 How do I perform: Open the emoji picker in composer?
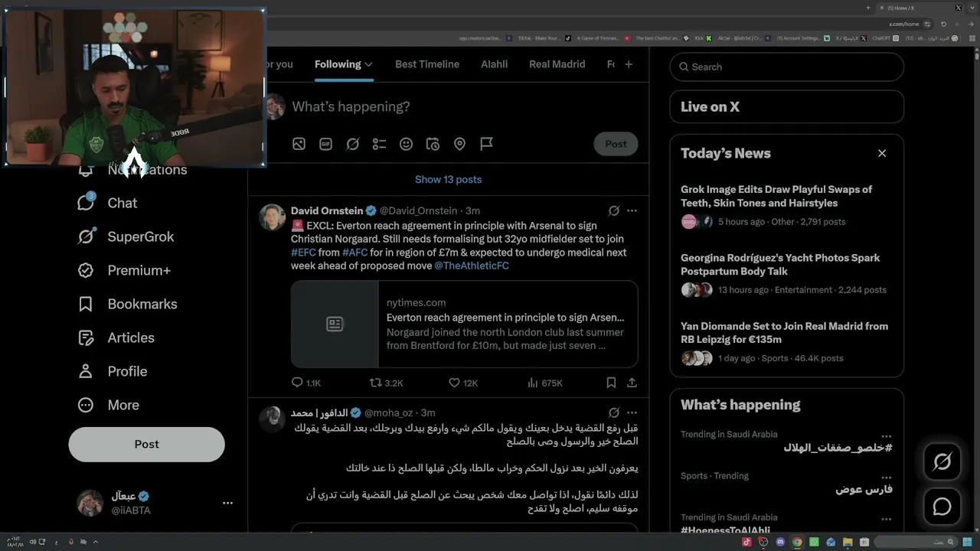(406, 144)
